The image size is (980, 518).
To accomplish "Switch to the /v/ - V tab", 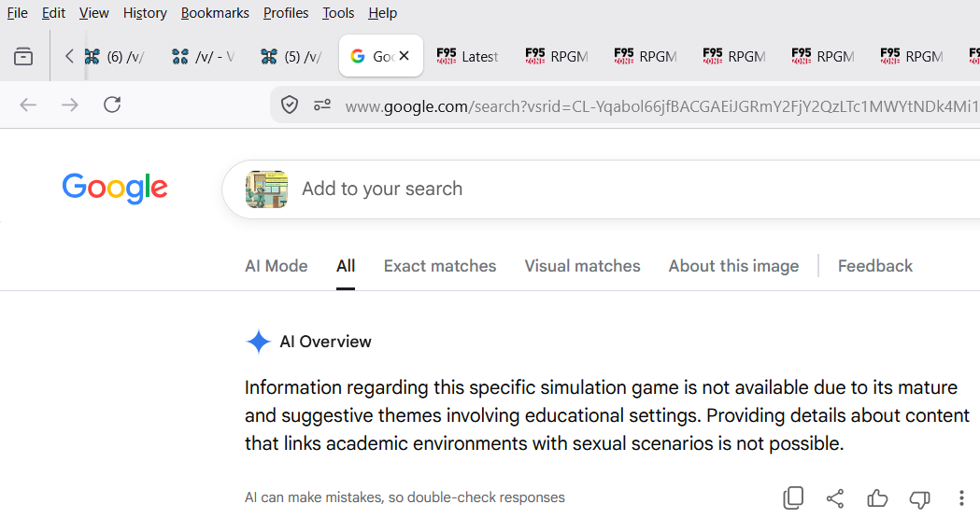I will [x=205, y=57].
